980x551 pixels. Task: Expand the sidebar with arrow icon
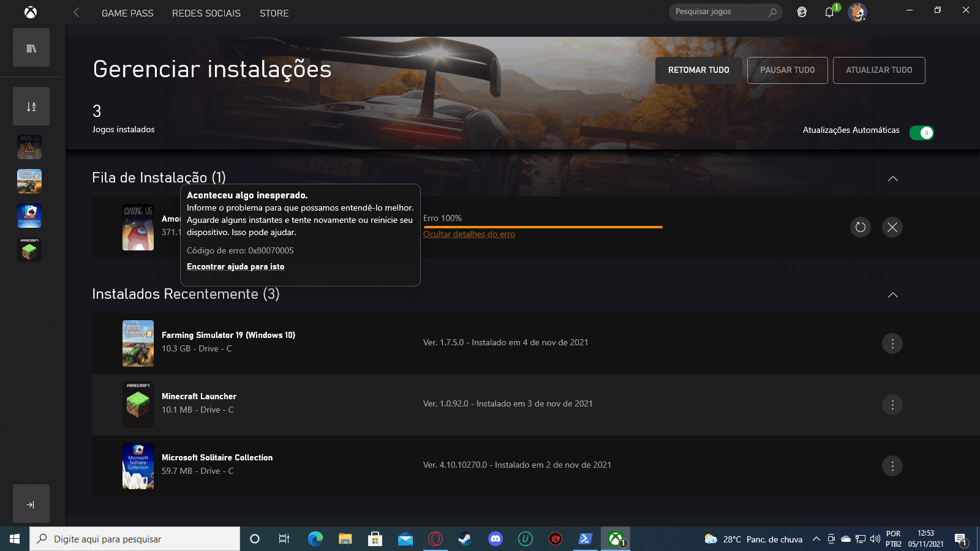pos(31,504)
